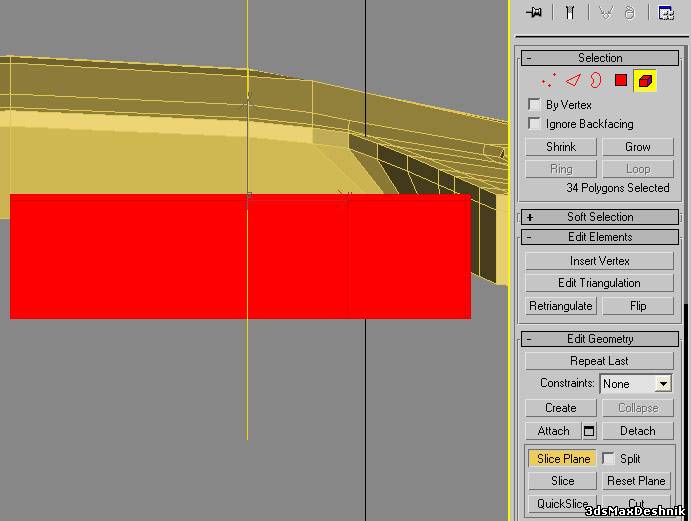Select Edge sub-object level icon

coord(573,80)
